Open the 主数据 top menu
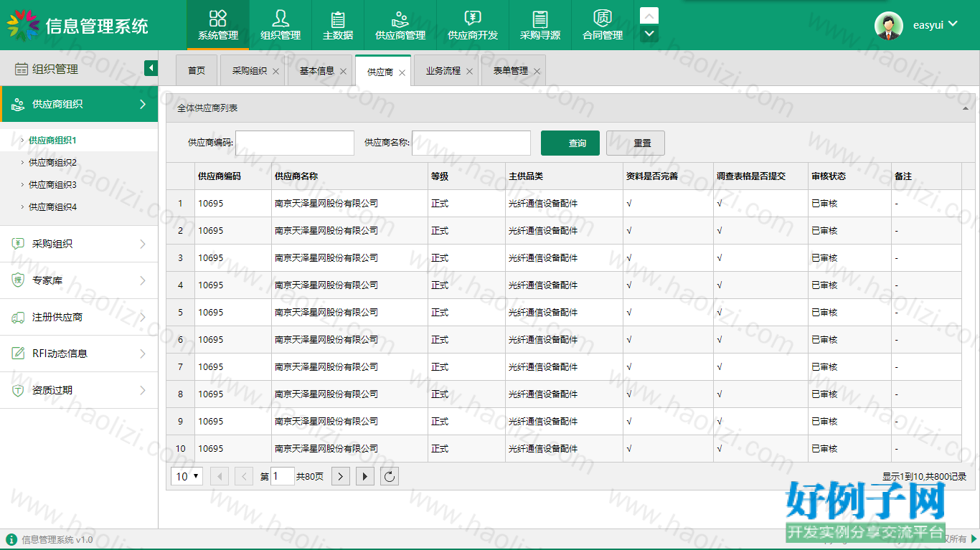This screenshot has height=550, width=980. coord(338,25)
